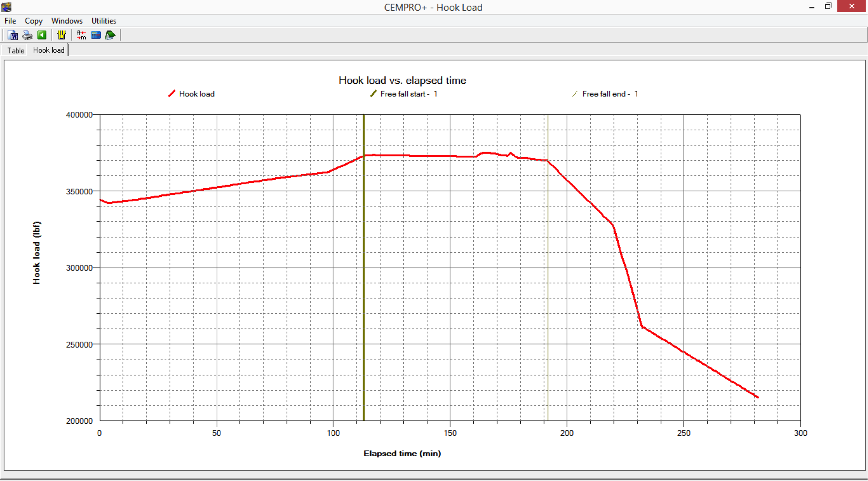Toggle ft to m unit conversion icon
This screenshot has height=481, width=868.
point(81,35)
